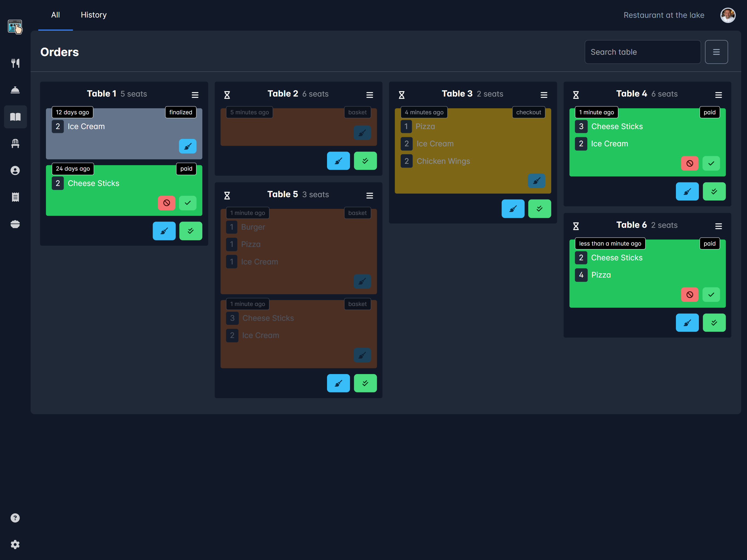Confirm Table 4 paid order checkmark

click(711, 164)
